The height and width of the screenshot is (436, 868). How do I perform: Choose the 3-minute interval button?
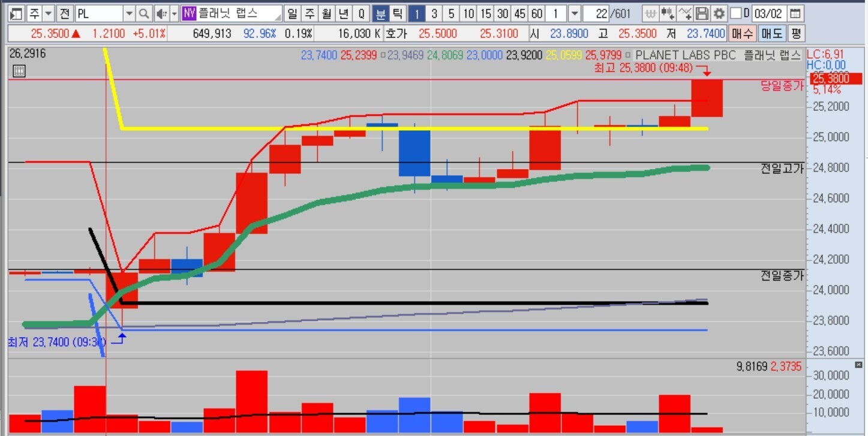434,13
